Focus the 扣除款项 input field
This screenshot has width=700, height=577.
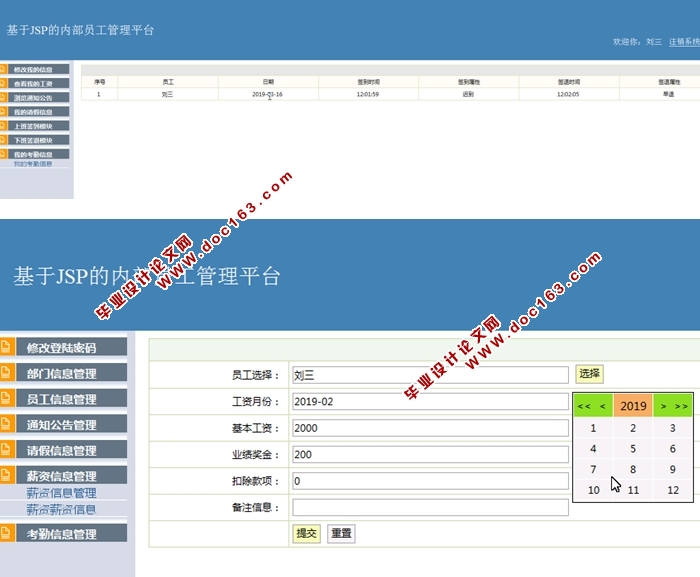(x=430, y=481)
